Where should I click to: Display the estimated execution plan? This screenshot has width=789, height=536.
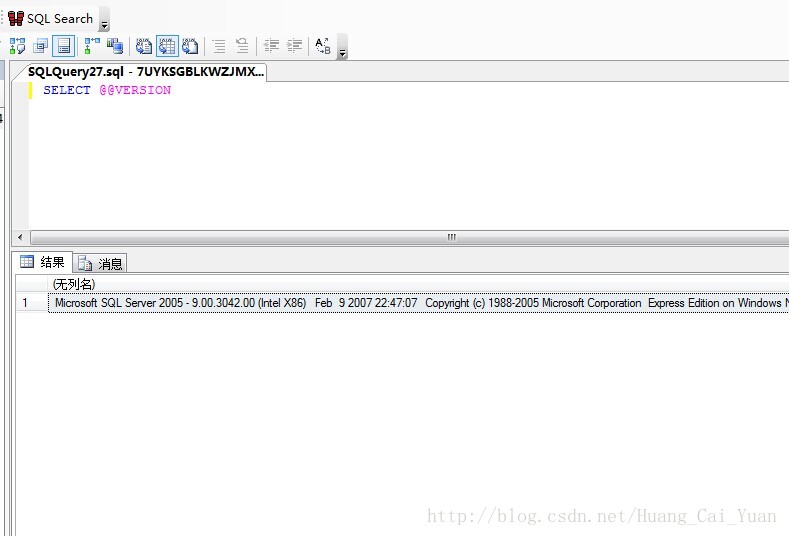(17, 46)
